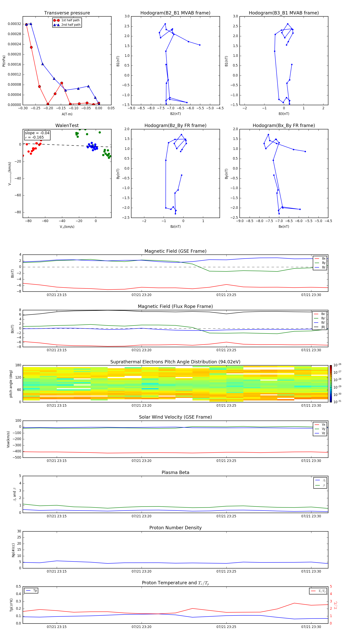351x644 pixels.
Task: Select Bz' in the Flux Rope legend
Action: pos(320,323)
